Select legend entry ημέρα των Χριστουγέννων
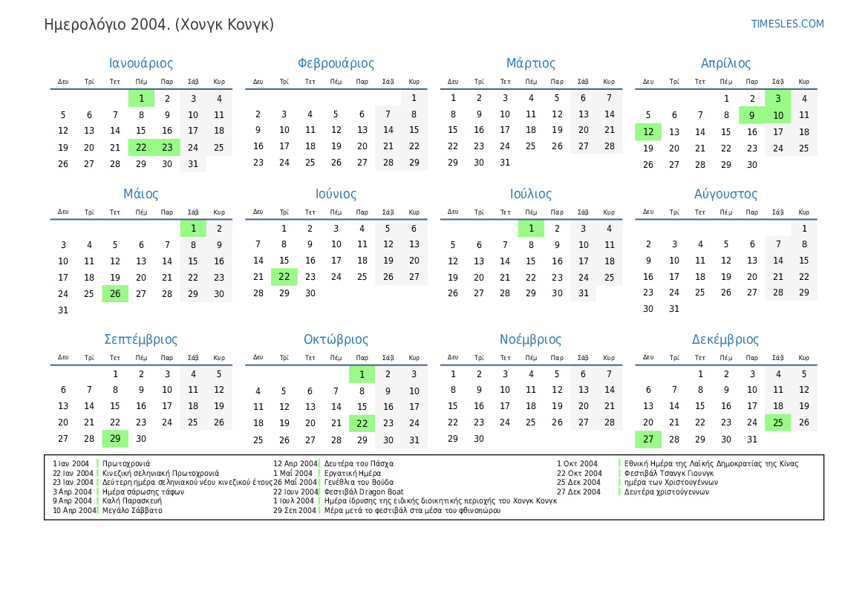The height and width of the screenshot is (614, 868). tap(671, 483)
